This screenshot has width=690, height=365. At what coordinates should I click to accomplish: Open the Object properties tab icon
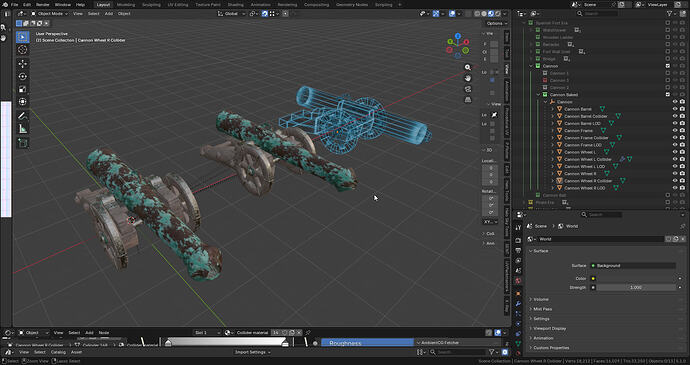coord(518,293)
